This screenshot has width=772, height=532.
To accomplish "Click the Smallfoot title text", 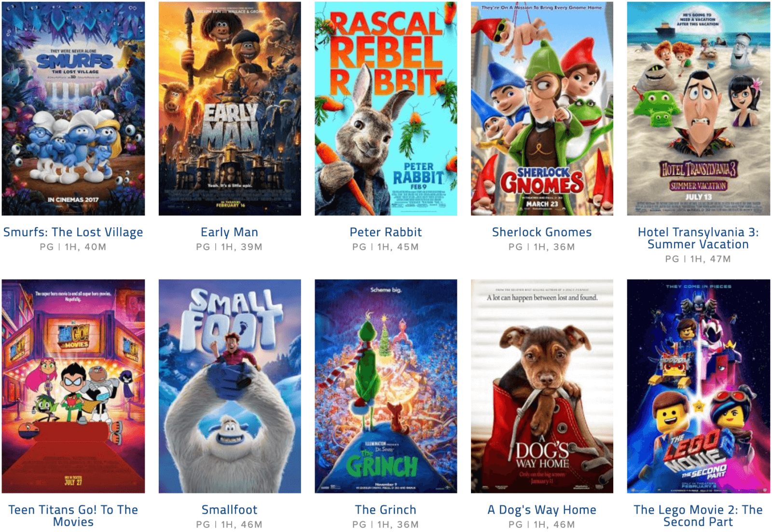I will pyautogui.click(x=230, y=510).
